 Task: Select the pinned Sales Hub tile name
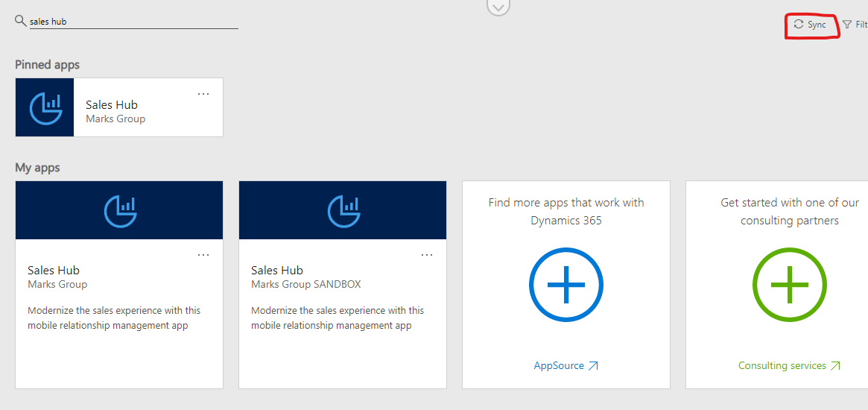click(x=112, y=104)
